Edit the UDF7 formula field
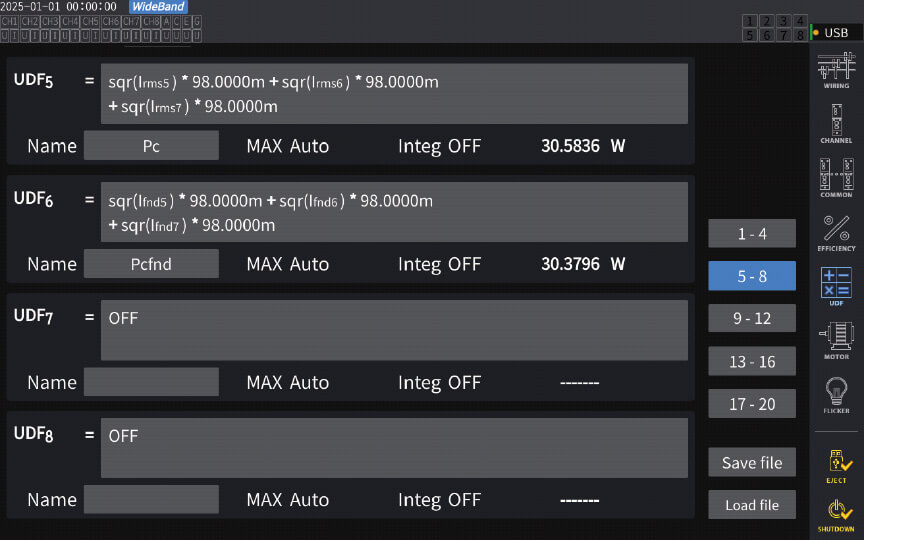 394,330
